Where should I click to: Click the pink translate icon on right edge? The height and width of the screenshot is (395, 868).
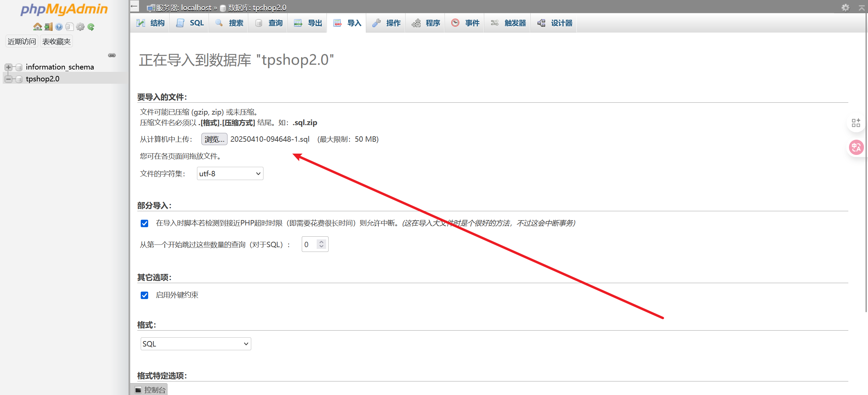(x=856, y=147)
